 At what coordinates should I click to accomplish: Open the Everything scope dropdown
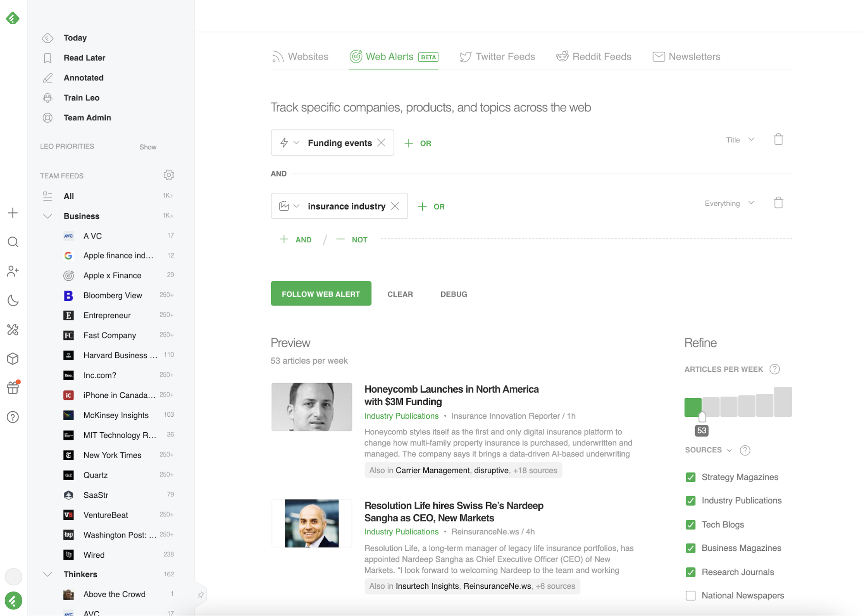click(x=730, y=203)
